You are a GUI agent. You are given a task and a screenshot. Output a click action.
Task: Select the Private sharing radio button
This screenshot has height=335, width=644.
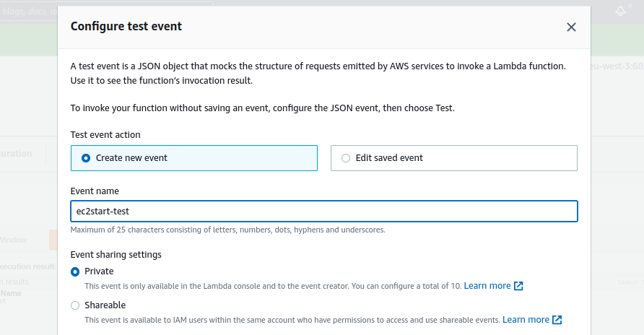(x=75, y=271)
